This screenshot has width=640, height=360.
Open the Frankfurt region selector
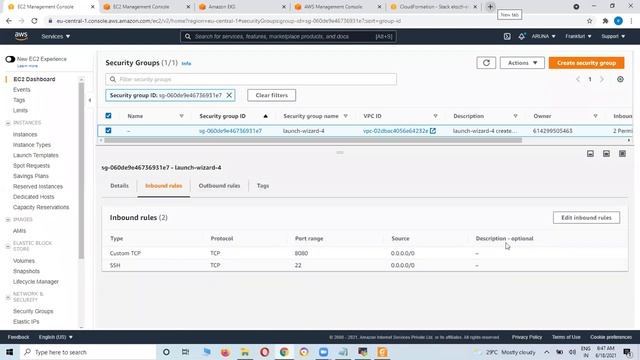pyautogui.click(x=578, y=36)
